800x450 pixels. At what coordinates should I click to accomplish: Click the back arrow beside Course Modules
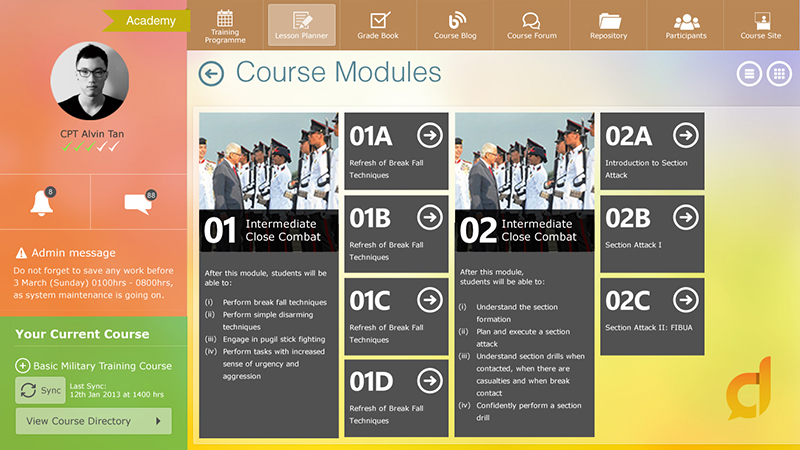click(211, 73)
